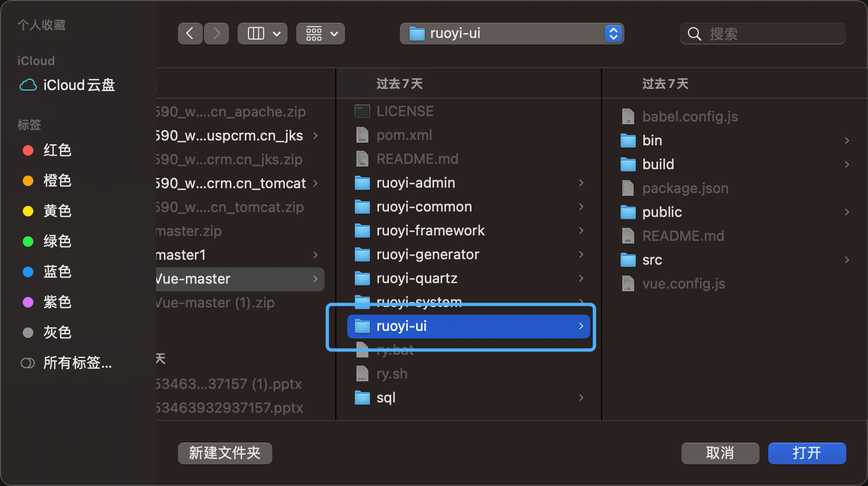Select the 红色 red tag
The image size is (868, 486).
pos(57,150)
